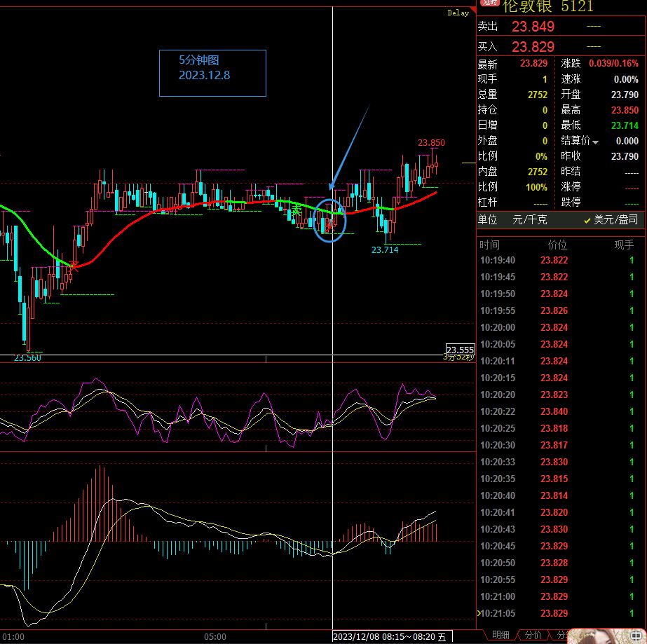Click the 卖出 price 23.849

click(533, 27)
